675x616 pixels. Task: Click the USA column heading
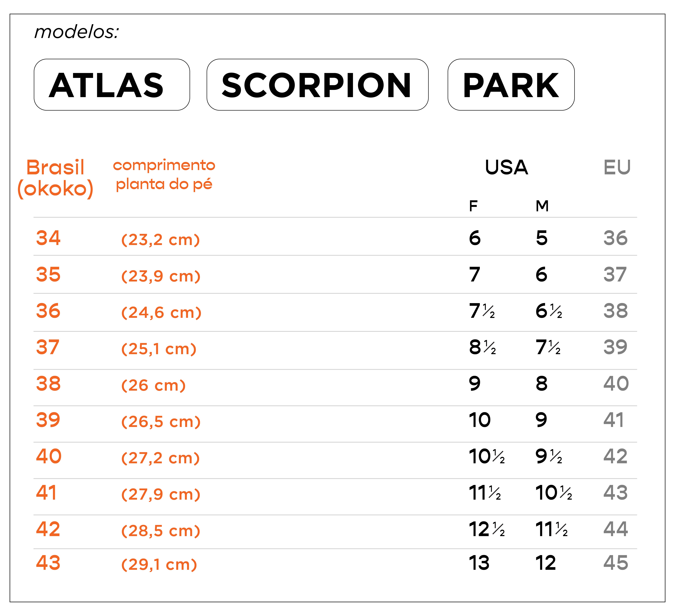tap(507, 168)
